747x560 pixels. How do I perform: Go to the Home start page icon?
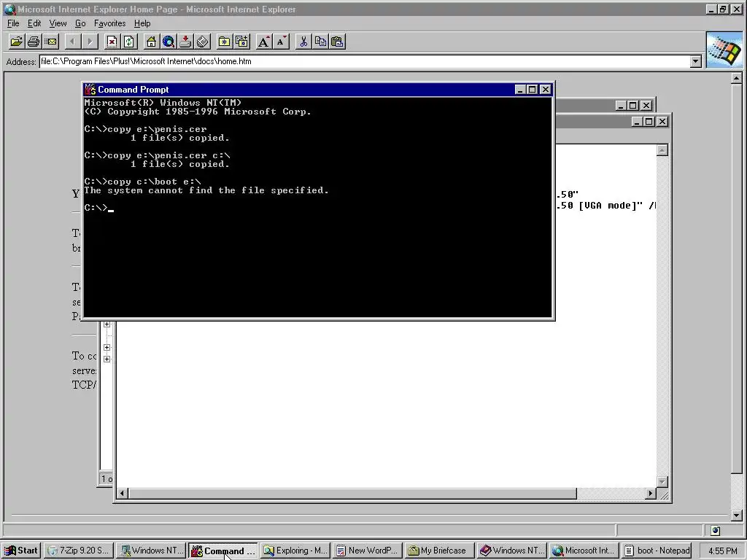click(151, 42)
